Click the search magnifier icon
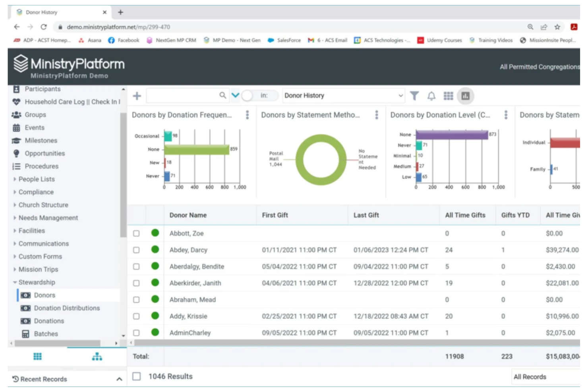The image size is (588, 392). (x=222, y=95)
